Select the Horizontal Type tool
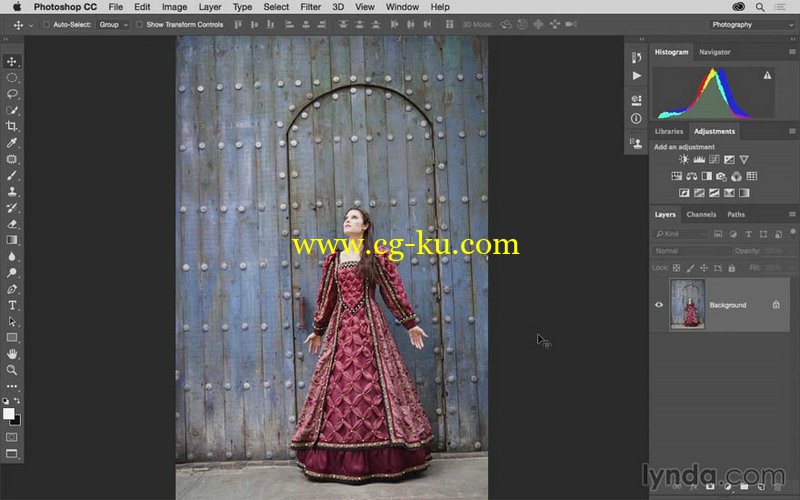This screenshot has width=800, height=500. [x=11, y=305]
